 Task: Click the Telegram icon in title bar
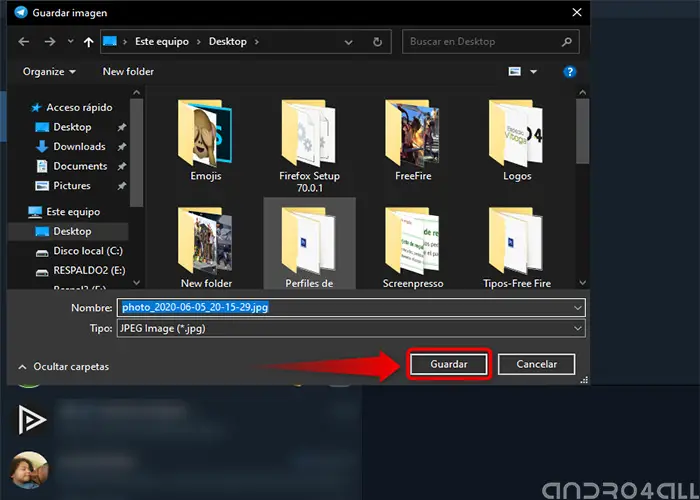(21, 12)
